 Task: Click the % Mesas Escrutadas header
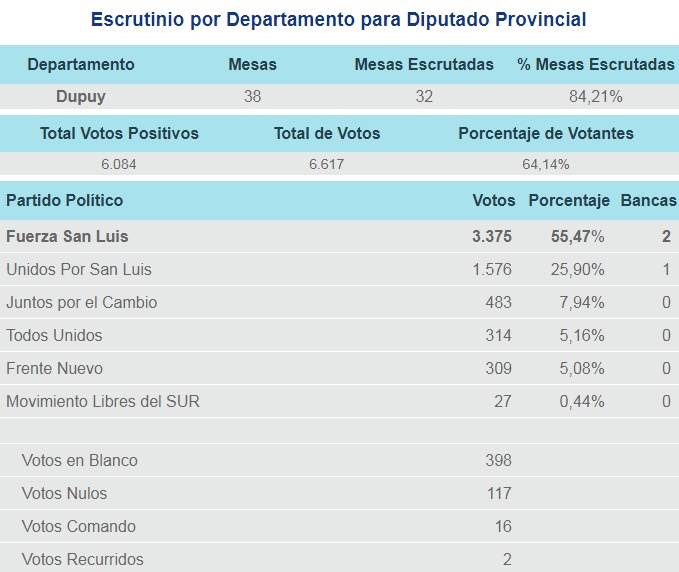point(596,64)
